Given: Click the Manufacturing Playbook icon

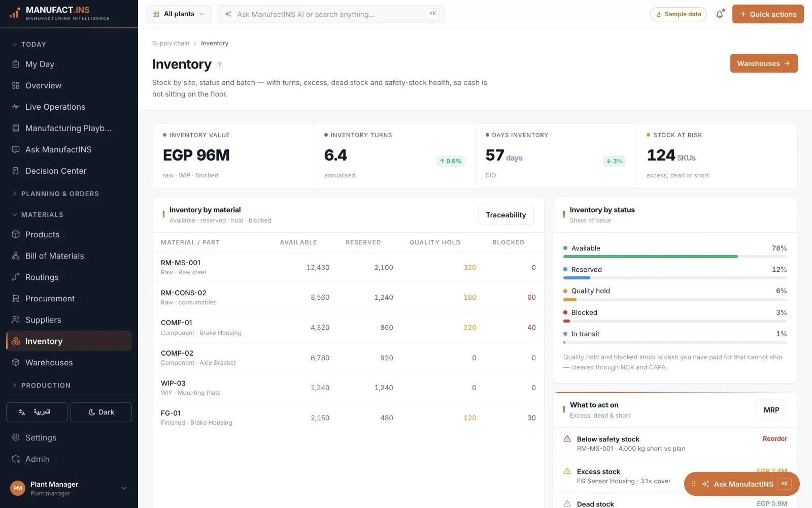Looking at the screenshot, I should click(16, 128).
